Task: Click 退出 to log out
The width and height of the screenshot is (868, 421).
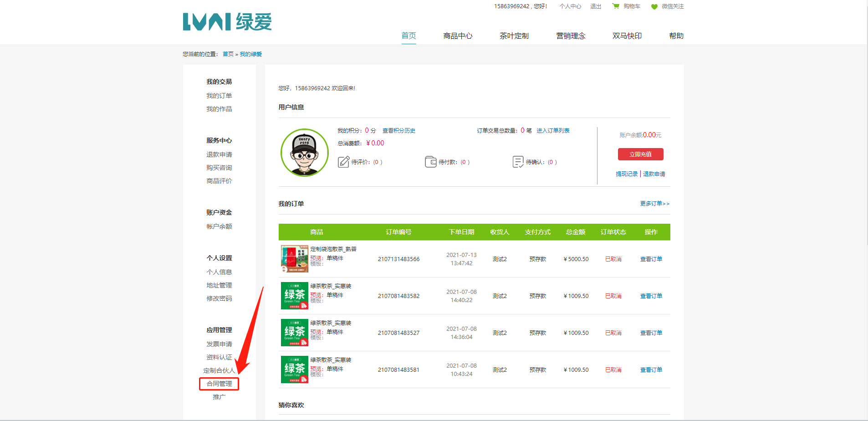Action: [x=596, y=6]
